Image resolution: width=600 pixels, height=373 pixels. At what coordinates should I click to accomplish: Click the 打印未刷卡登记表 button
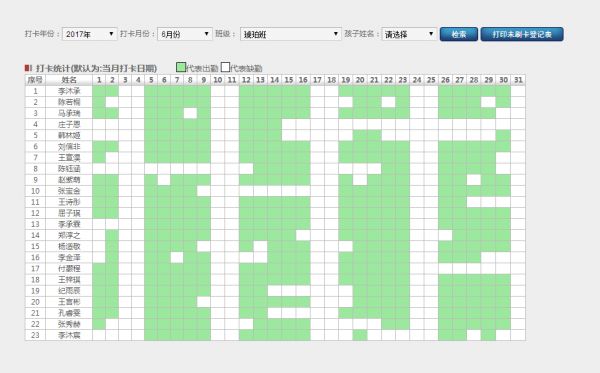coord(522,34)
